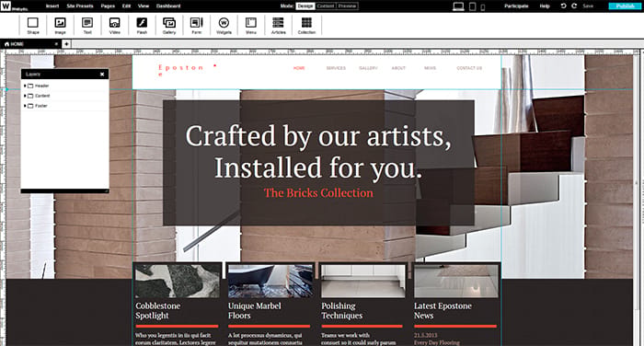Select the Epostone logo text
Viewport: 644px width, 346px height.
point(180,70)
